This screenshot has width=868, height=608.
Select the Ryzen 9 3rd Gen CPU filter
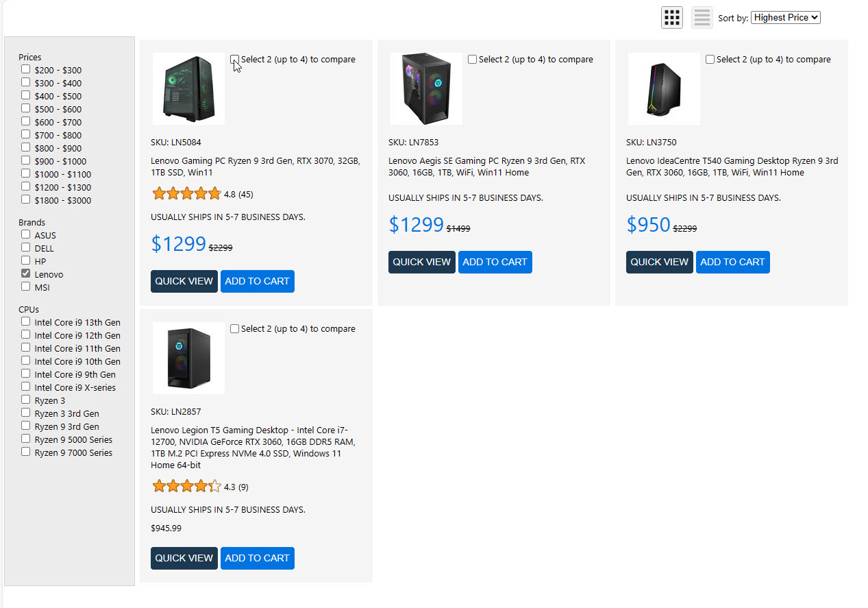(25, 426)
